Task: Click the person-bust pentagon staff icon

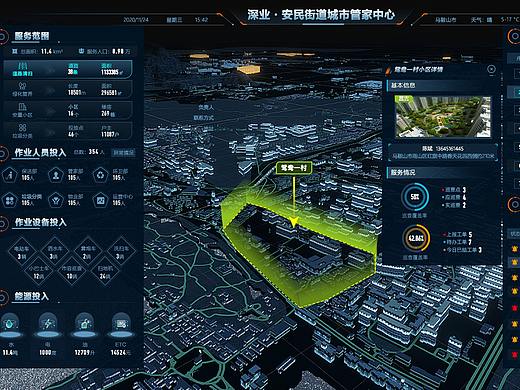Action: [x=56, y=175]
